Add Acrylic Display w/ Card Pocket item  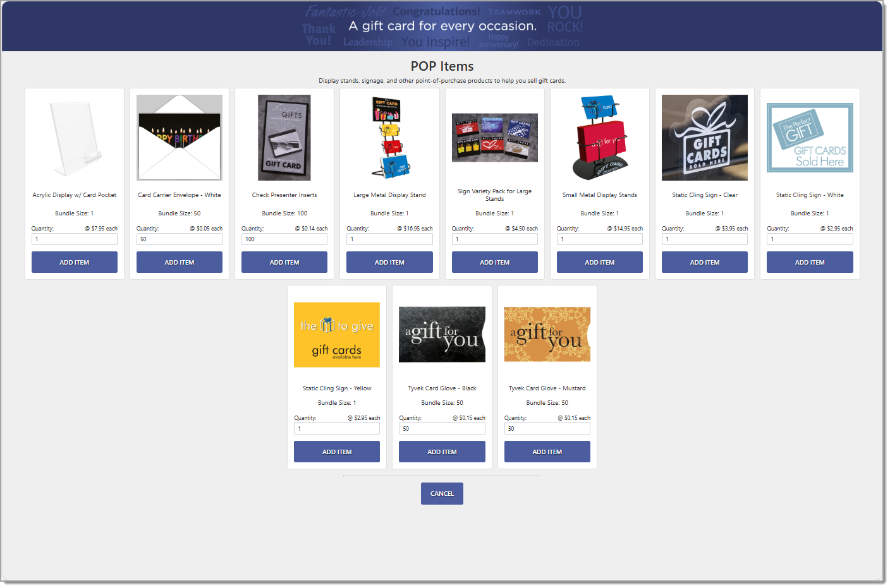75,262
